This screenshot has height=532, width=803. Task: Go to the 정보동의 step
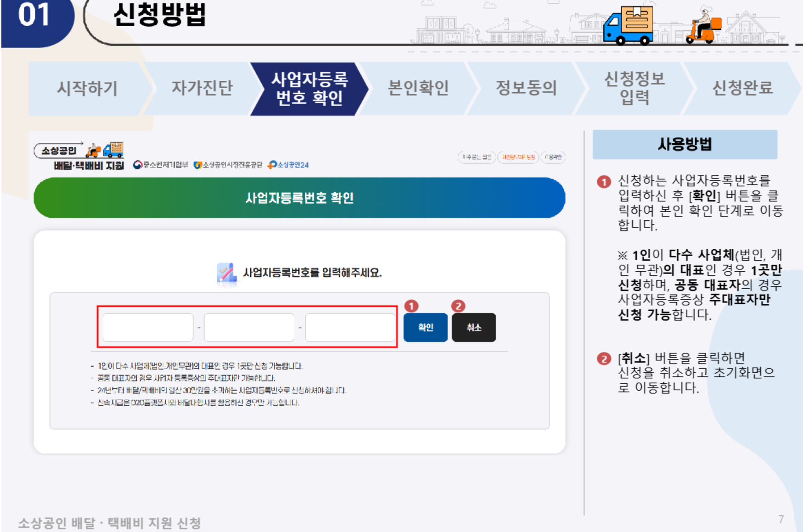[526, 88]
